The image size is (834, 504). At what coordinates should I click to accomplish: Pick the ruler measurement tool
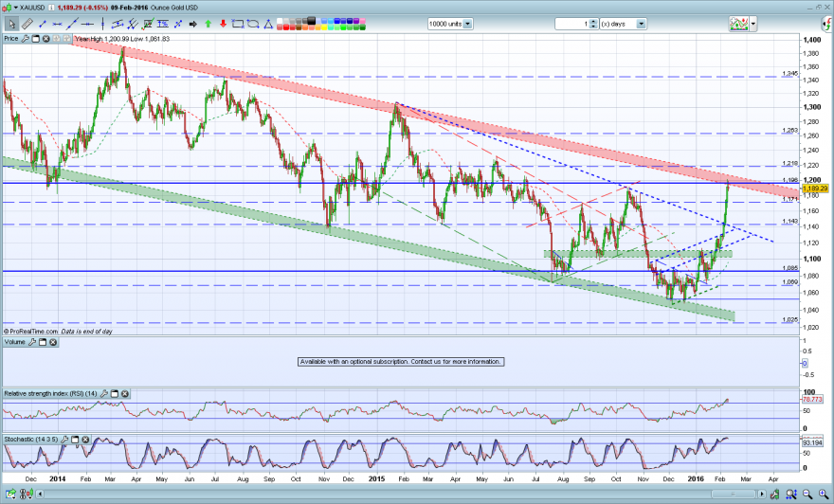tap(27, 24)
